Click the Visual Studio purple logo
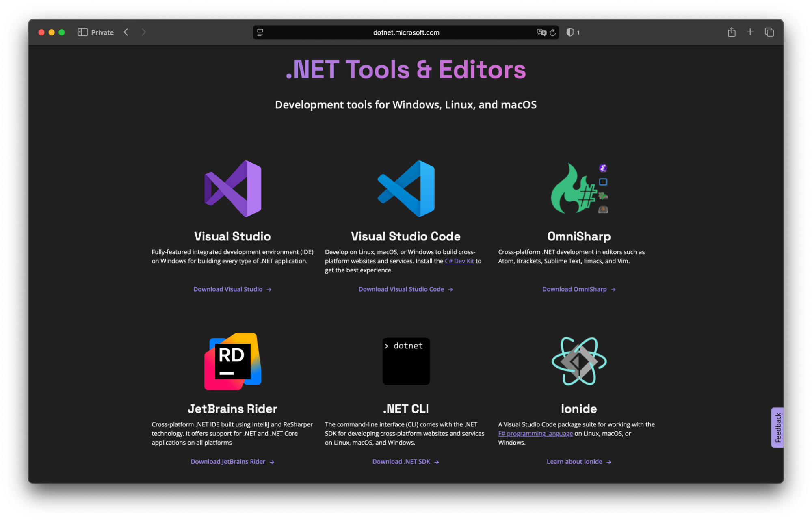The width and height of the screenshot is (812, 521). click(x=232, y=189)
